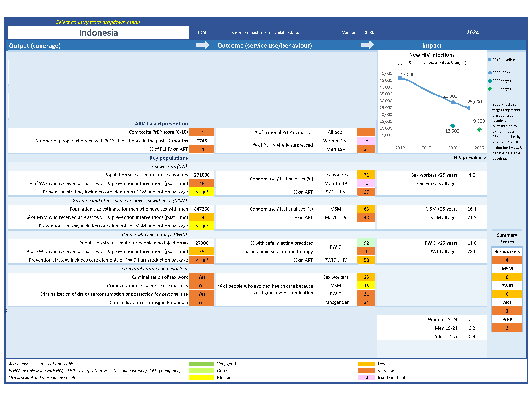Click the 2020 target legend diamond
Image resolution: width=532 pixels, height=399 pixels.
point(490,81)
